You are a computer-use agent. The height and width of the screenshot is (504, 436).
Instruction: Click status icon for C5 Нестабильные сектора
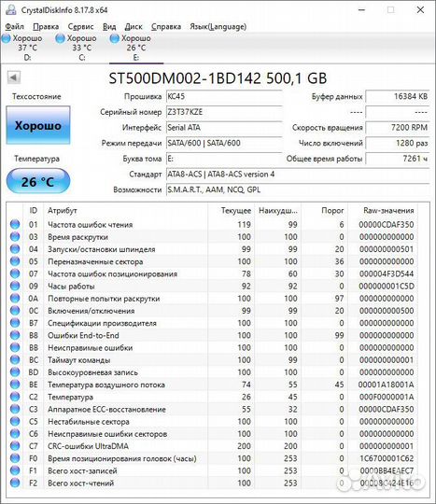click(x=15, y=421)
